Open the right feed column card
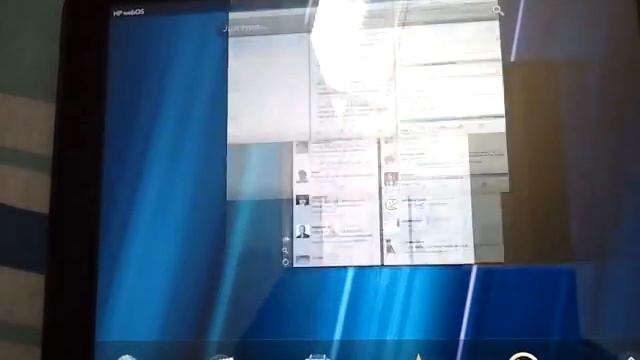Screen dimensions: 640x360 click(x=429, y=200)
